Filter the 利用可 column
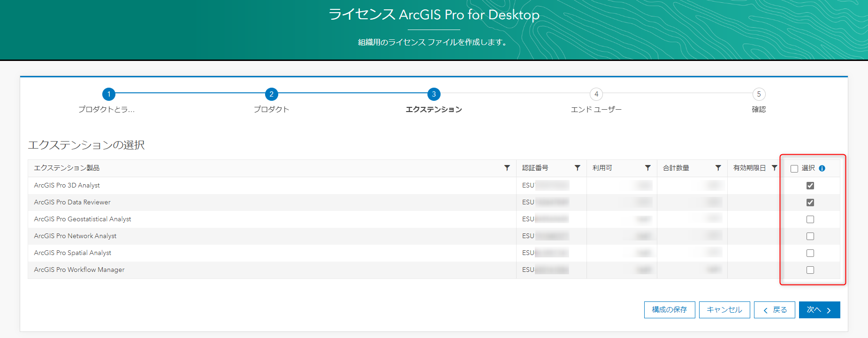Image resolution: width=868 pixels, height=338 pixels. (x=647, y=168)
